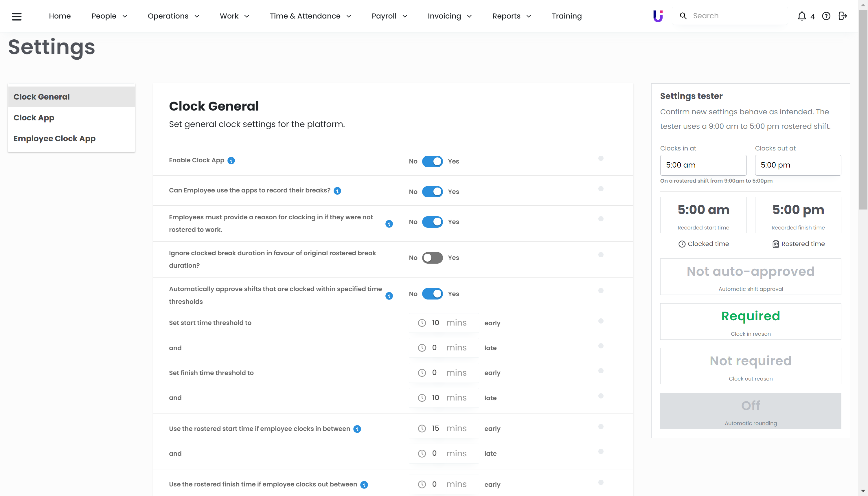Image resolution: width=868 pixels, height=496 pixels.
Task: Toggle Enable Clock App switch
Action: pos(432,161)
